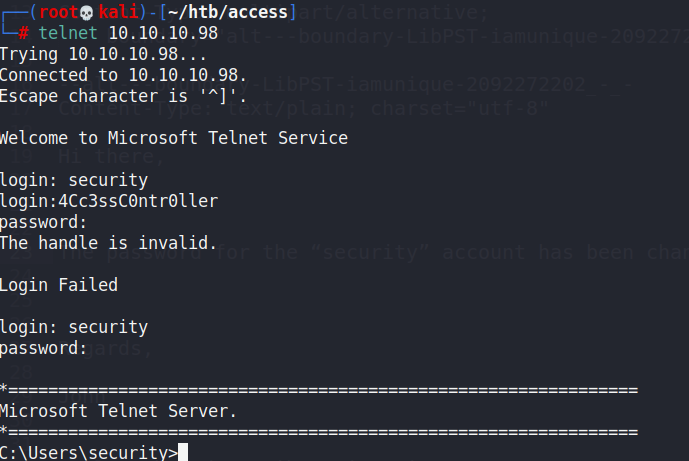Click the red # prompt symbol
The width and height of the screenshot is (689, 461).
click(23, 32)
